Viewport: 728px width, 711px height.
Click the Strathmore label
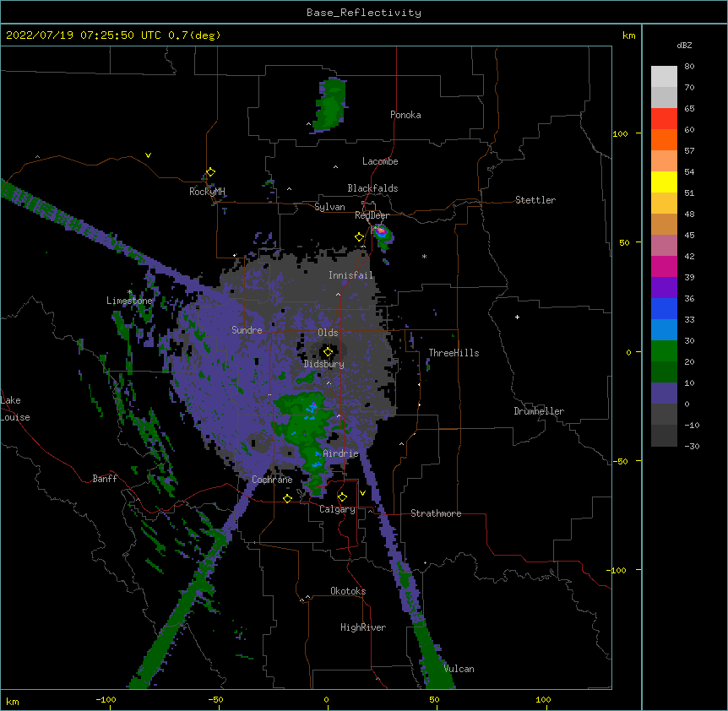(436, 513)
